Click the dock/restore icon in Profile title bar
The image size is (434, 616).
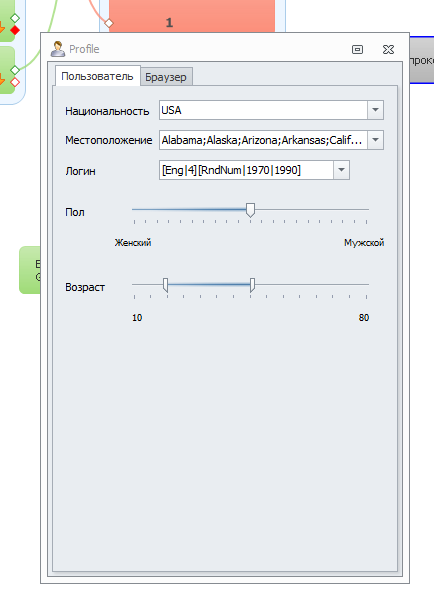(357, 50)
